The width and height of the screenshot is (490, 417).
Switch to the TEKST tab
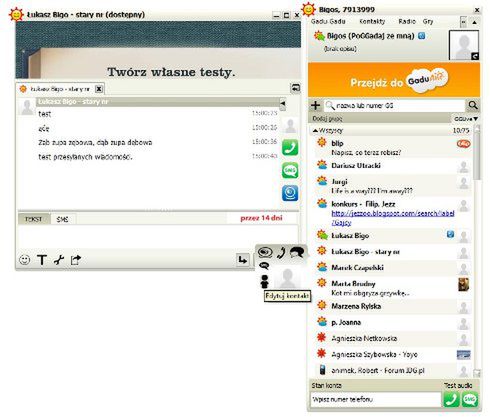pos(34,219)
